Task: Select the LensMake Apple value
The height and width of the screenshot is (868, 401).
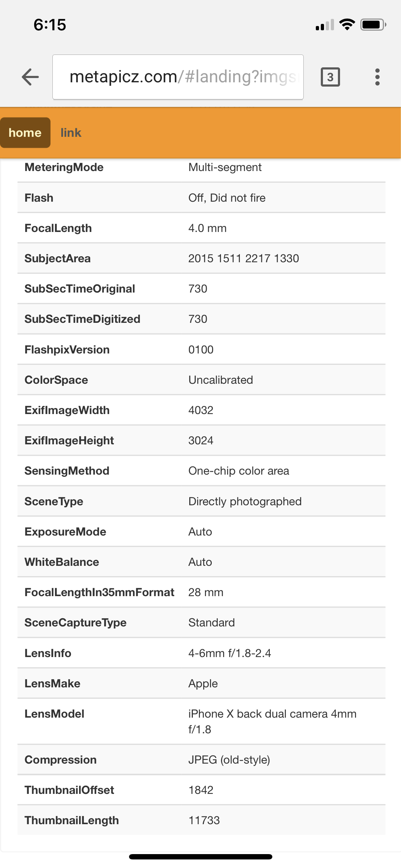Action: pyautogui.click(x=203, y=683)
